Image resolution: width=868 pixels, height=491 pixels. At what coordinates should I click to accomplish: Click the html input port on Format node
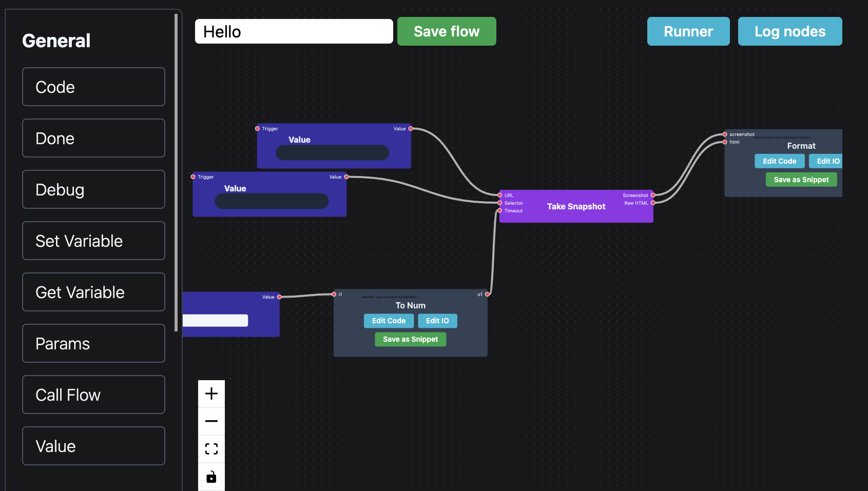pyautogui.click(x=725, y=142)
